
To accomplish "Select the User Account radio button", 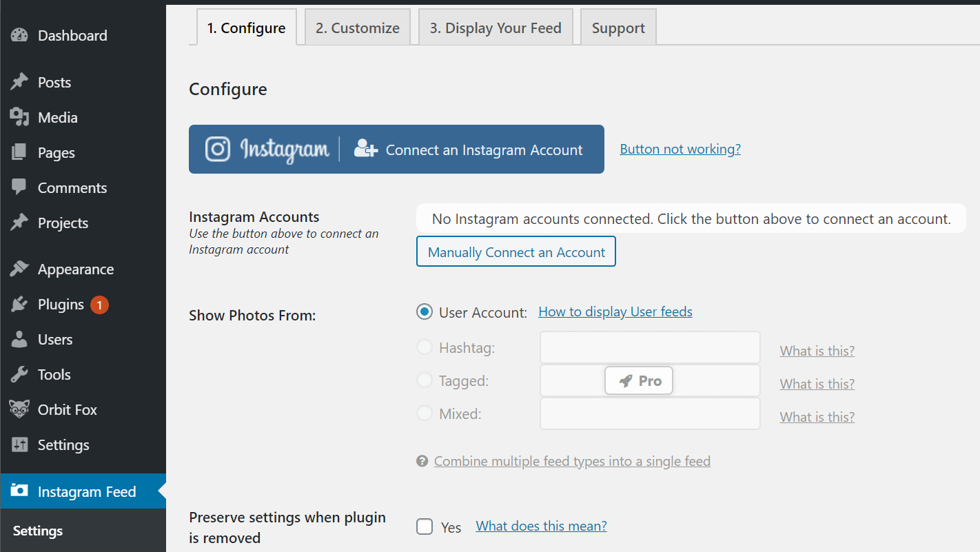I will pos(425,312).
